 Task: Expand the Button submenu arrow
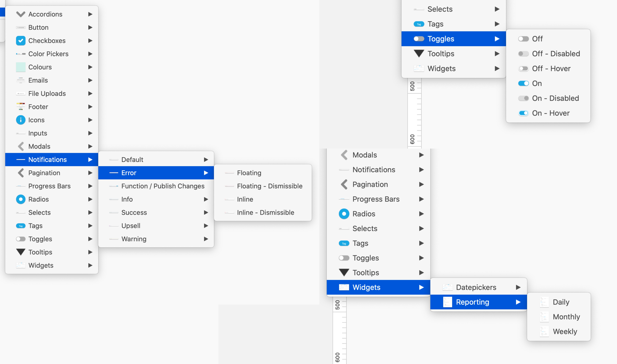90,27
